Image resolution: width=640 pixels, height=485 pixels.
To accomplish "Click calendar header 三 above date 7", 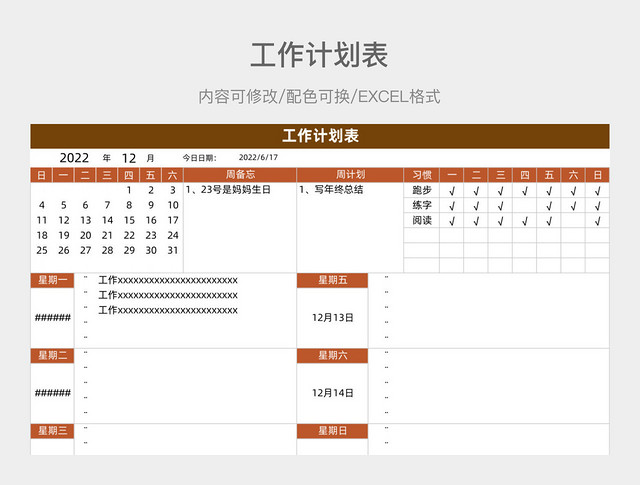I will (x=107, y=175).
